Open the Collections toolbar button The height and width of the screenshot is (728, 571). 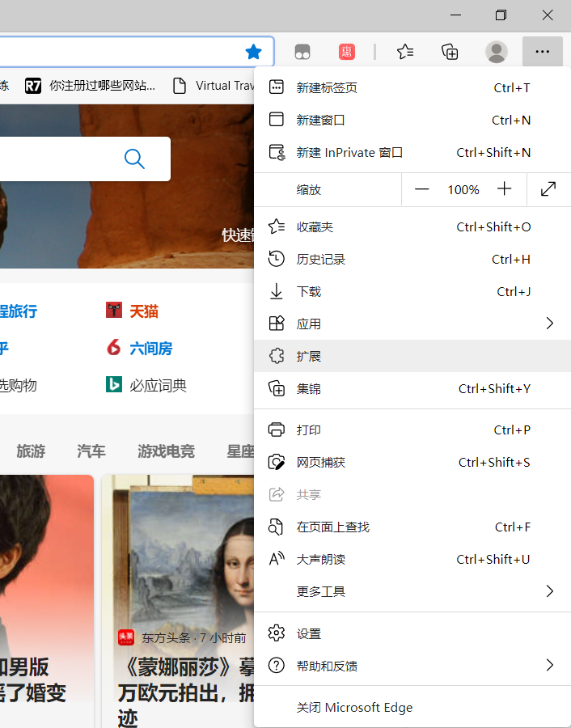[x=450, y=52]
